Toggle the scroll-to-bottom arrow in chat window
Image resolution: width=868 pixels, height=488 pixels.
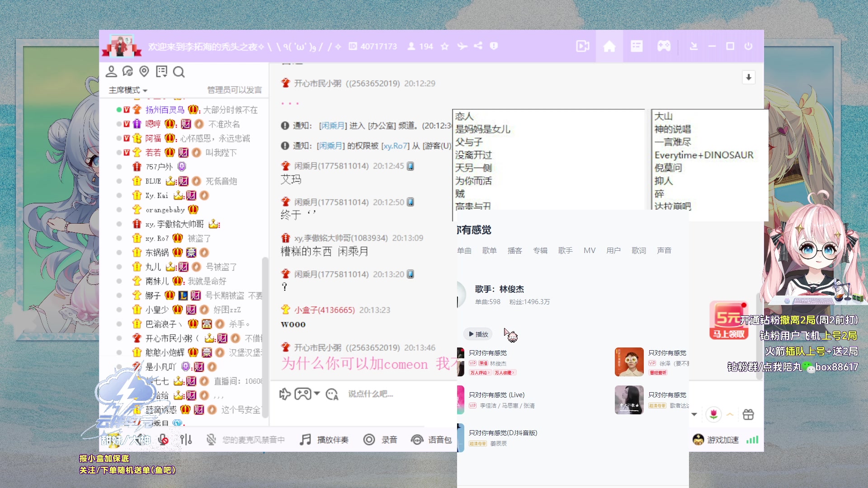click(x=749, y=77)
